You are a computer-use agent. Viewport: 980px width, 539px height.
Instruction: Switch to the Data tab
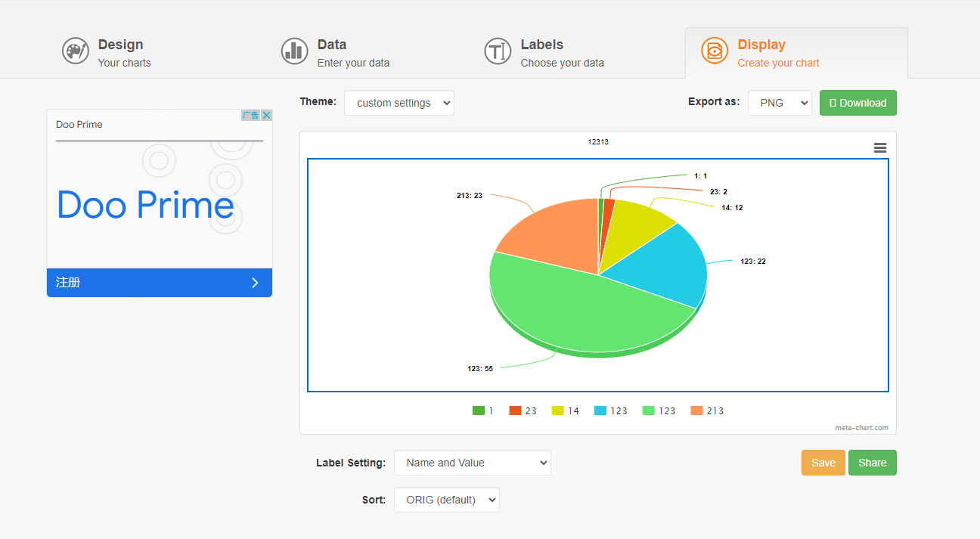[x=352, y=53]
